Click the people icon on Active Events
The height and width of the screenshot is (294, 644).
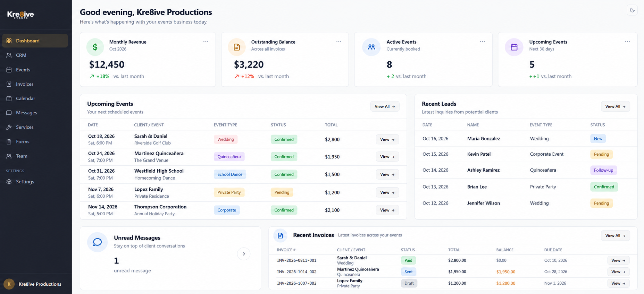click(371, 47)
